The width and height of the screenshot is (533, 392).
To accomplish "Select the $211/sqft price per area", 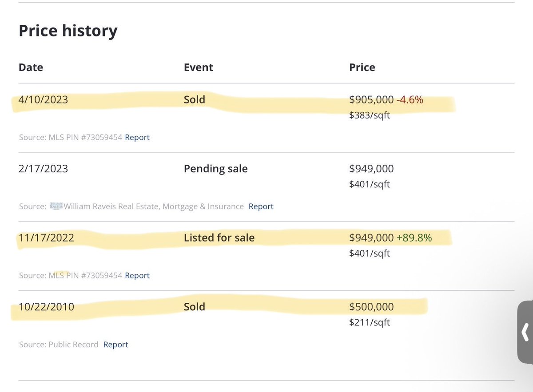I will pyautogui.click(x=369, y=322).
